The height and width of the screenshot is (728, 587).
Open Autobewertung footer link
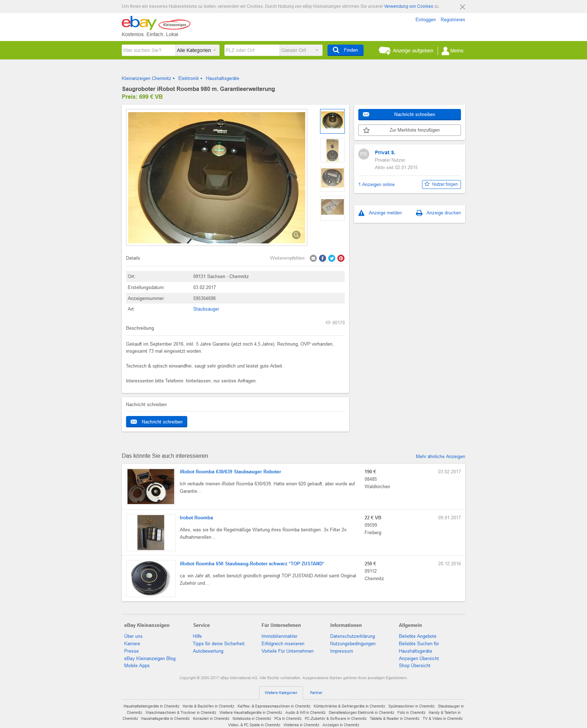208,651
